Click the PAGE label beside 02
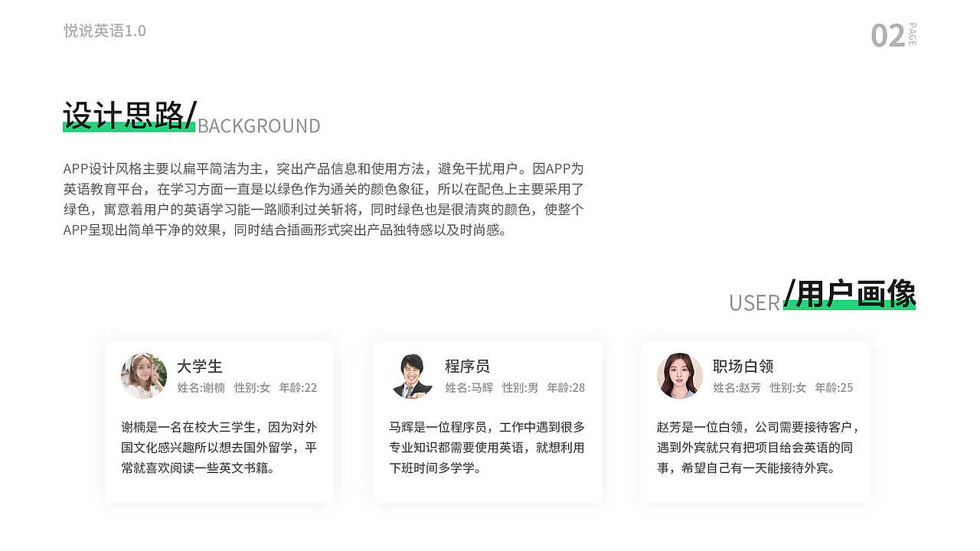This screenshot has width=980, height=551. pyautogui.click(x=910, y=35)
